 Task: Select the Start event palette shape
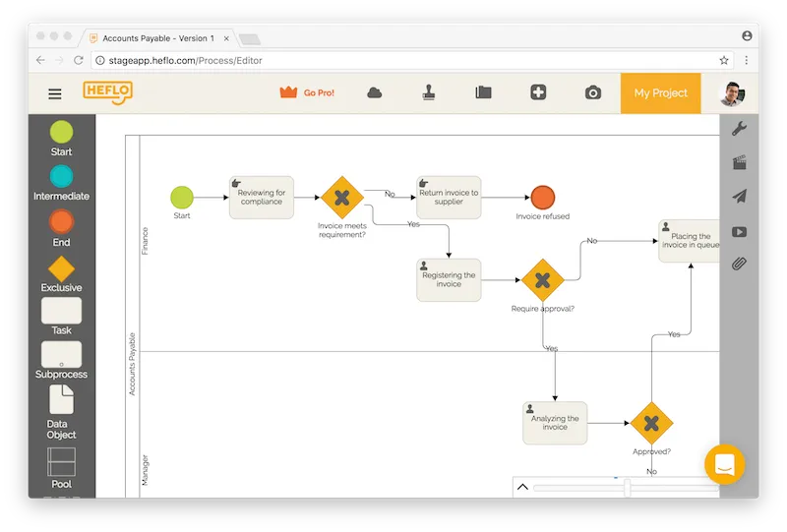(61, 133)
